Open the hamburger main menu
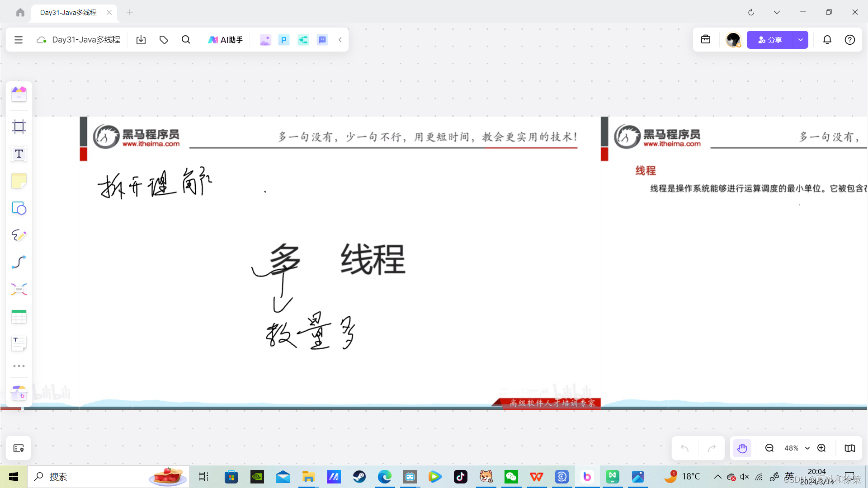This screenshot has height=488, width=868. pyautogui.click(x=19, y=40)
